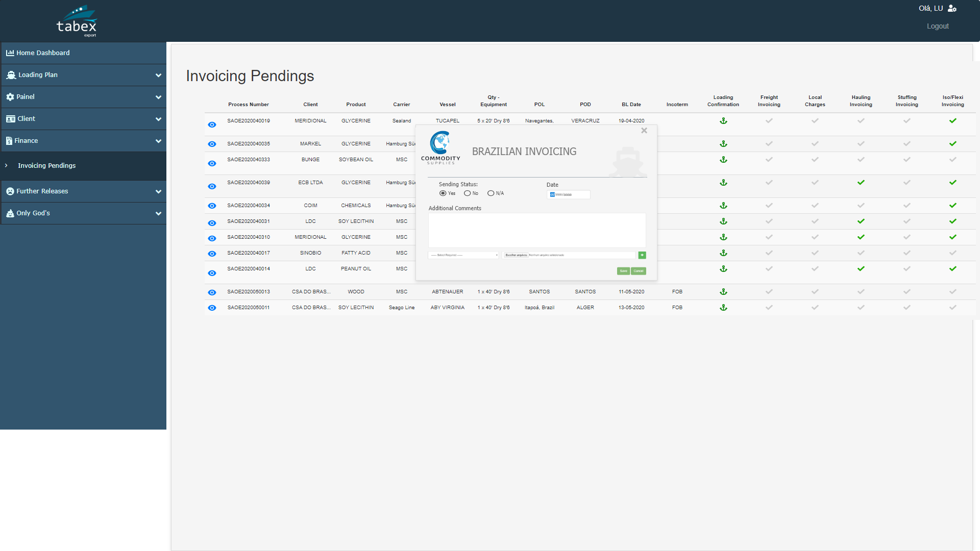Image resolution: width=980 pixels, height=551 pixels.
Task: Open user settings icon beside Olá, LU
Action: (952, 8)
